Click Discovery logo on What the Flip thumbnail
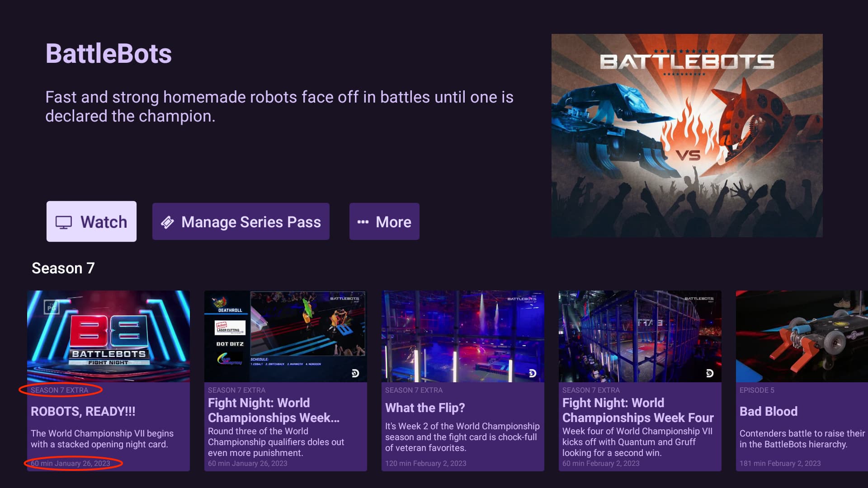The image size is (868, 488). pos(533,373)
